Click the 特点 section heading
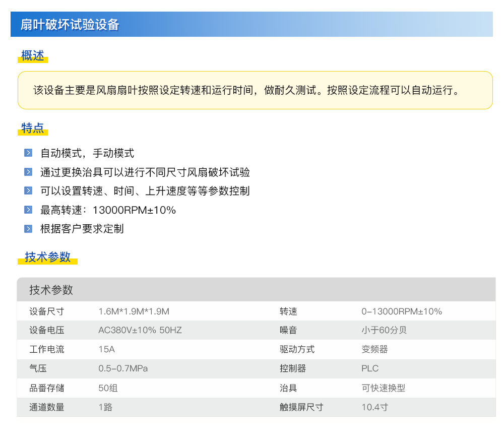The image size is (504, 448). point(32,128)
